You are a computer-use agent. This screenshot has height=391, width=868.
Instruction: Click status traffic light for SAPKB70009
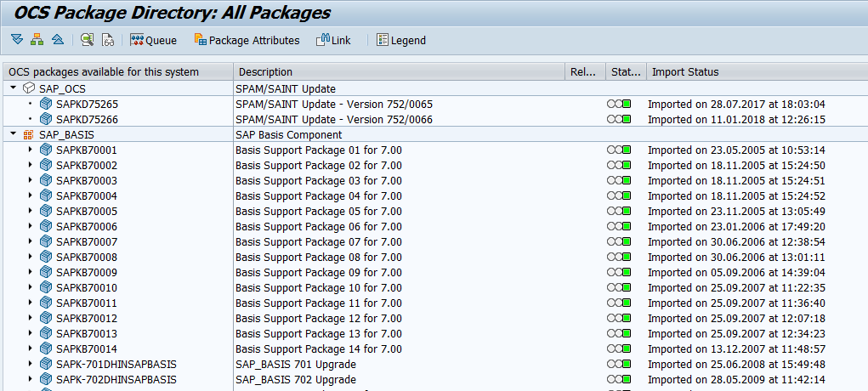pyautogui.click(x=619, y=273)
